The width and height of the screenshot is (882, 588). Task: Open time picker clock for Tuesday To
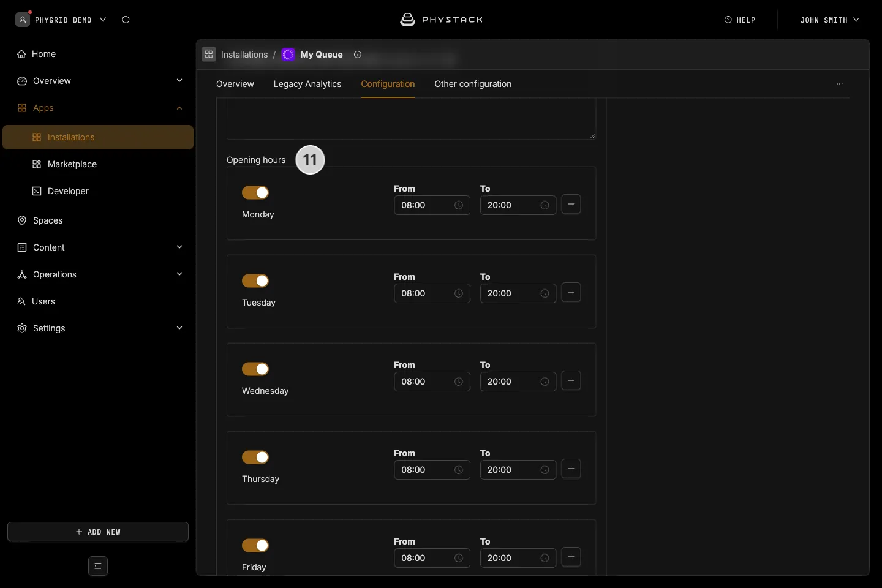(545, 293)
